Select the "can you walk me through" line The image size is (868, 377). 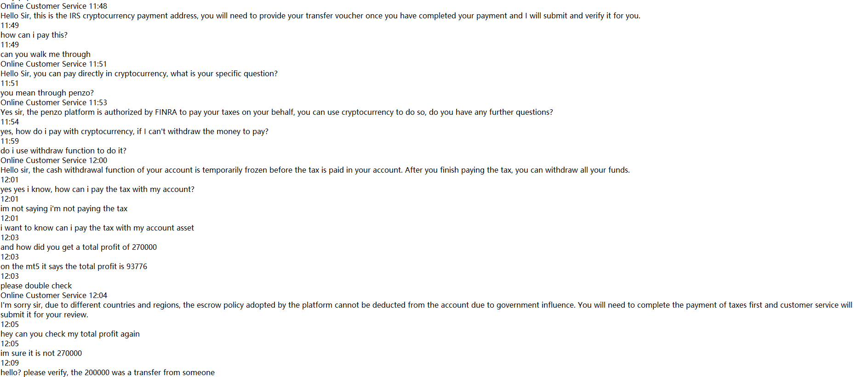(46, 54)
